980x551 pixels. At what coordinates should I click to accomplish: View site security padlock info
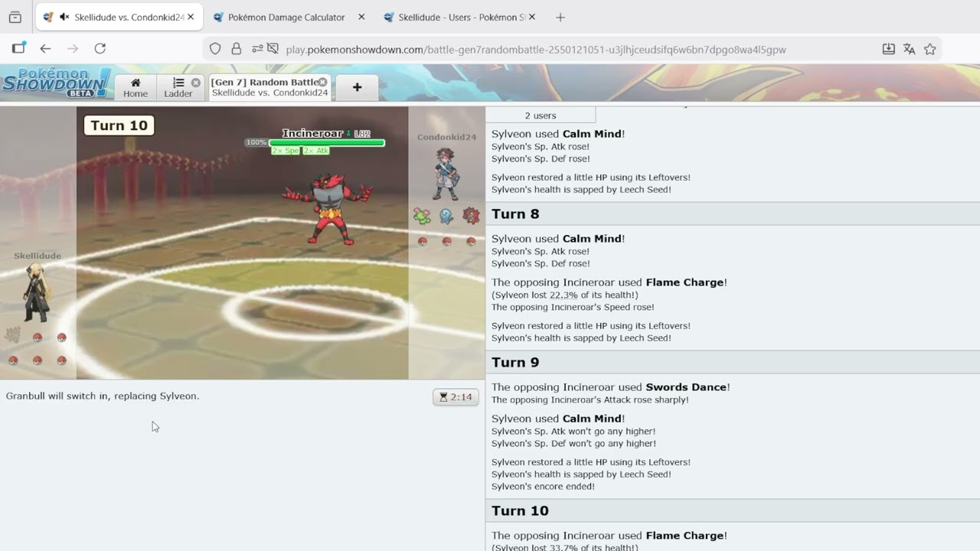point(237,49)
